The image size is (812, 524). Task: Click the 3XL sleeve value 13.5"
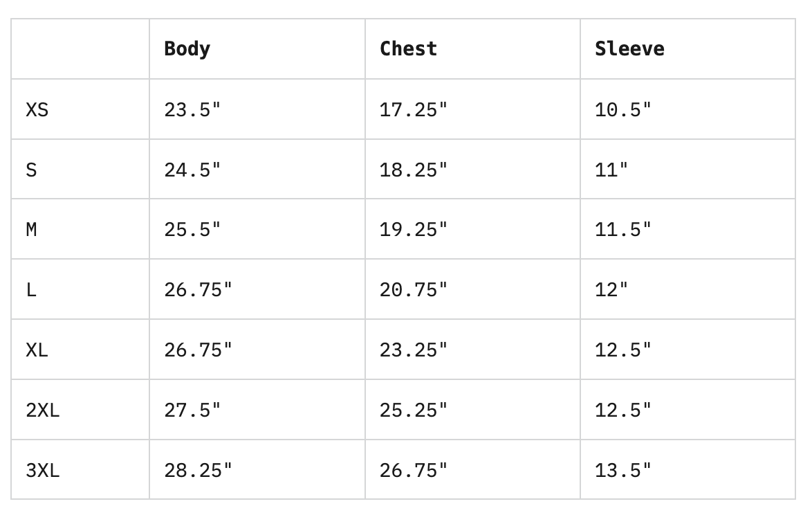(623, 471)
